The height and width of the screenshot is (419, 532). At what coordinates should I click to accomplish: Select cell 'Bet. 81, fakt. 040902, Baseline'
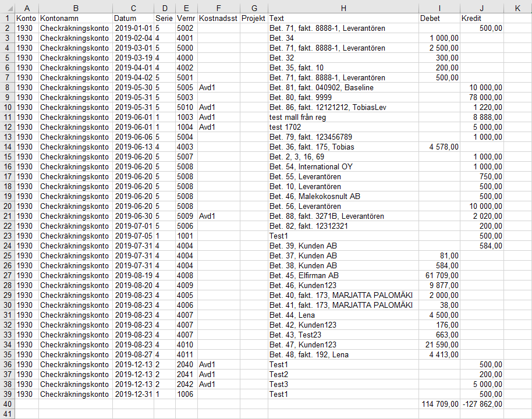(343, 87)
